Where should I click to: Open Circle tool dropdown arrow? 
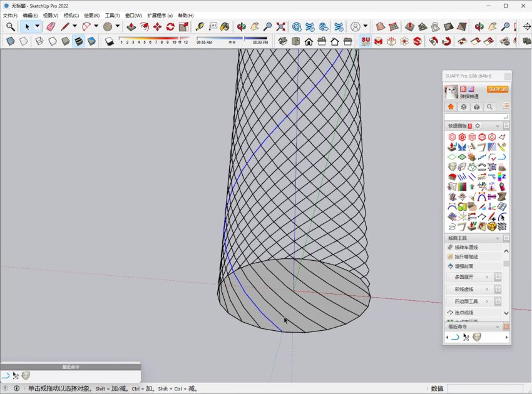tap(118, 26)
